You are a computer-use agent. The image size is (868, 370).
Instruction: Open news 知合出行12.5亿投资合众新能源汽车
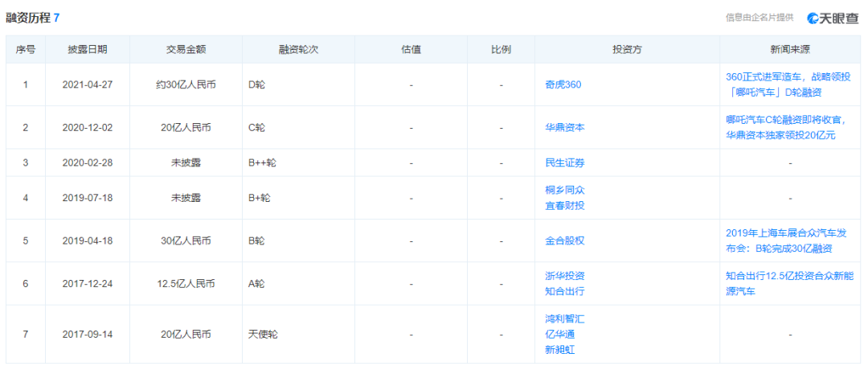[x=789, y=284]
